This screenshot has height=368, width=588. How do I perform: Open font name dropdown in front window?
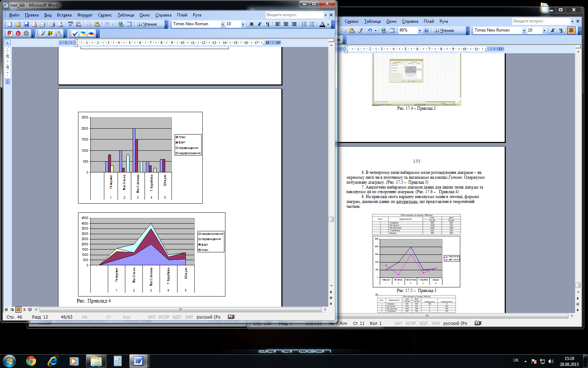click(223, 24)
